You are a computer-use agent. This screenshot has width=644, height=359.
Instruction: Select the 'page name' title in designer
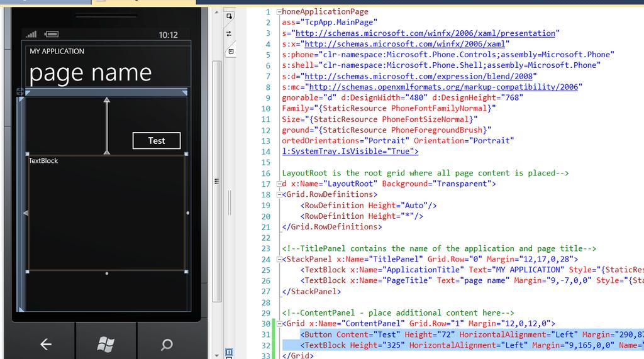point(91,73)
